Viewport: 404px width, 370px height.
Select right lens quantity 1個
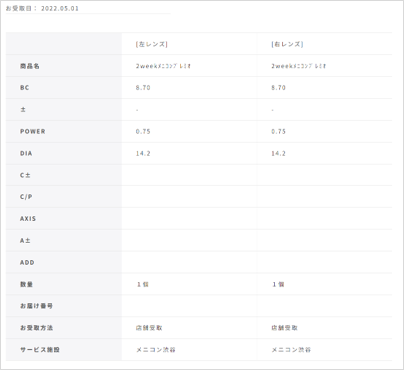coord(278,284)
